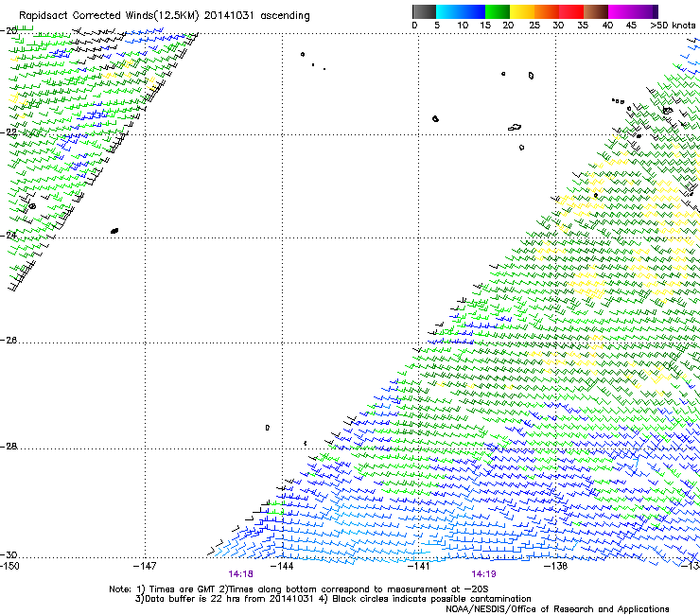Screen dimensions: 700x615
Task: Click the longitude label -150
Action: [9, 566]
